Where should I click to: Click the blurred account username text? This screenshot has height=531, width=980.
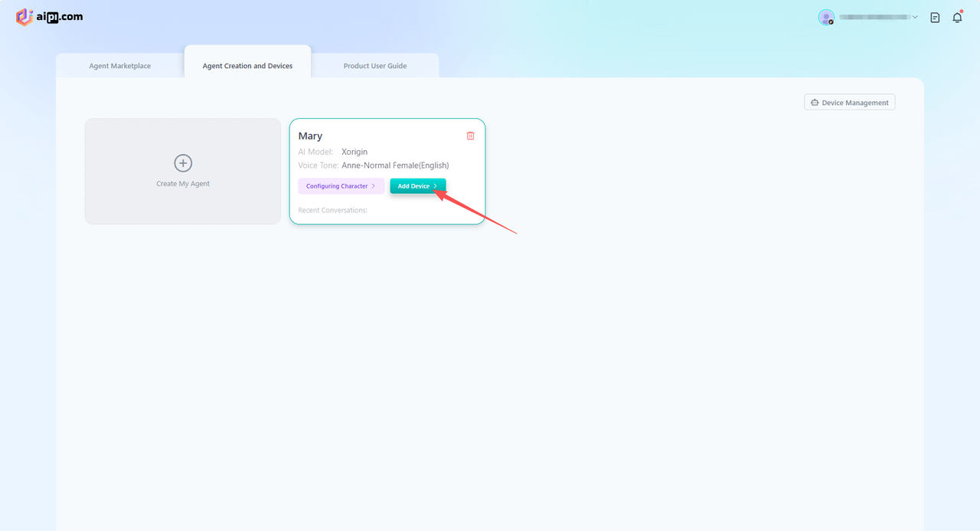pos(874,17)
